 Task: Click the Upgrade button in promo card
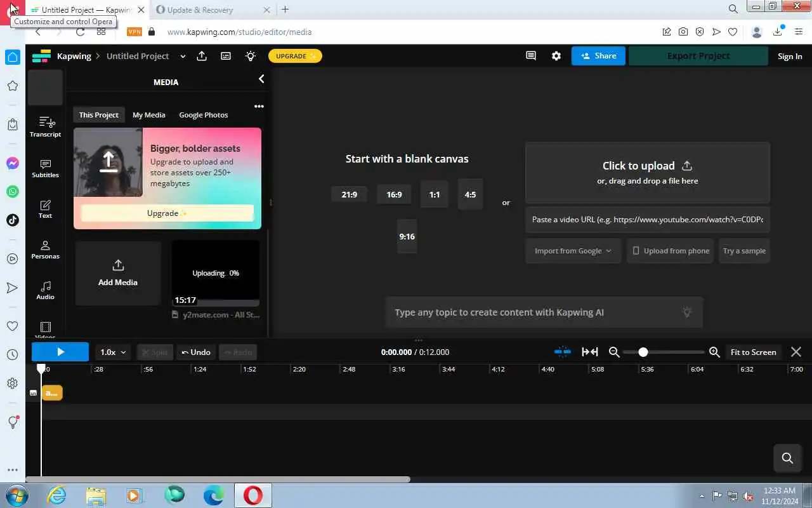pos(167,213)
